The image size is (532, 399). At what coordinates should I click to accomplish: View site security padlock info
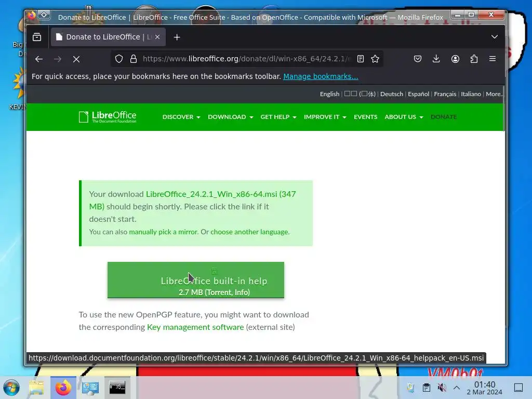[x=134, y=59]
